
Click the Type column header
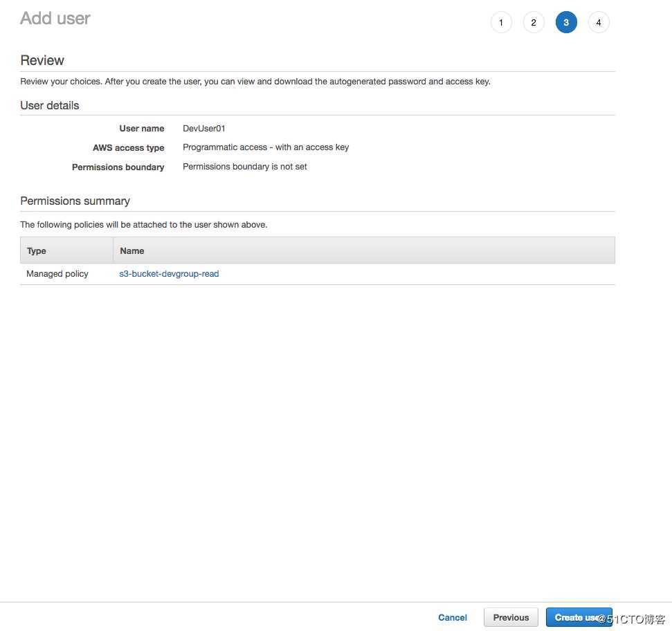tap(66, 250)
